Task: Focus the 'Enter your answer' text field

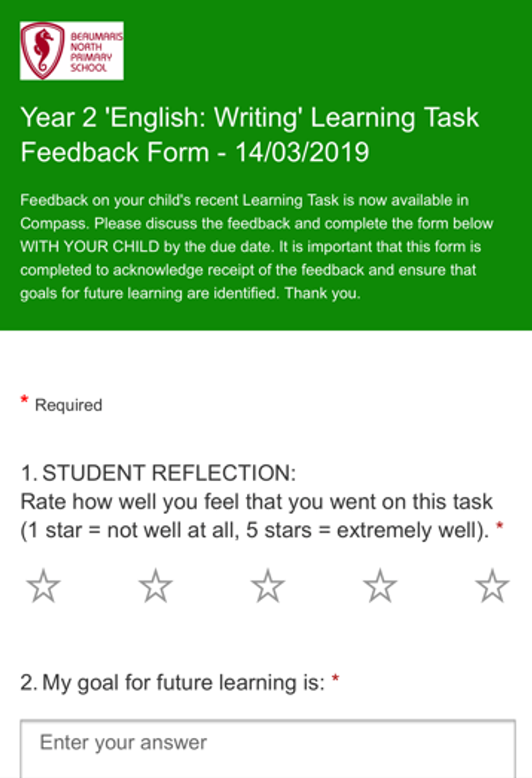Action: click(268, 748)
